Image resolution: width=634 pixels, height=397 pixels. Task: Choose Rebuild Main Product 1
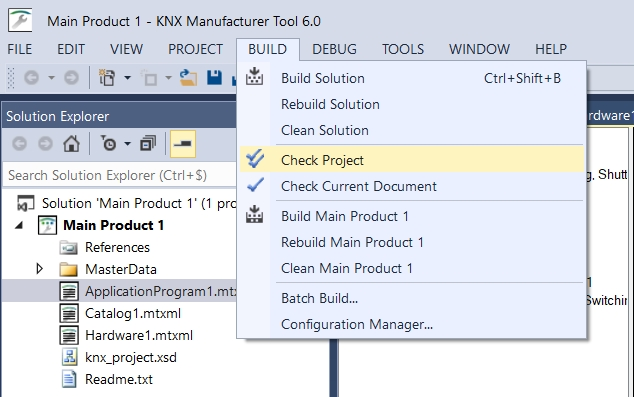(412, 242)
